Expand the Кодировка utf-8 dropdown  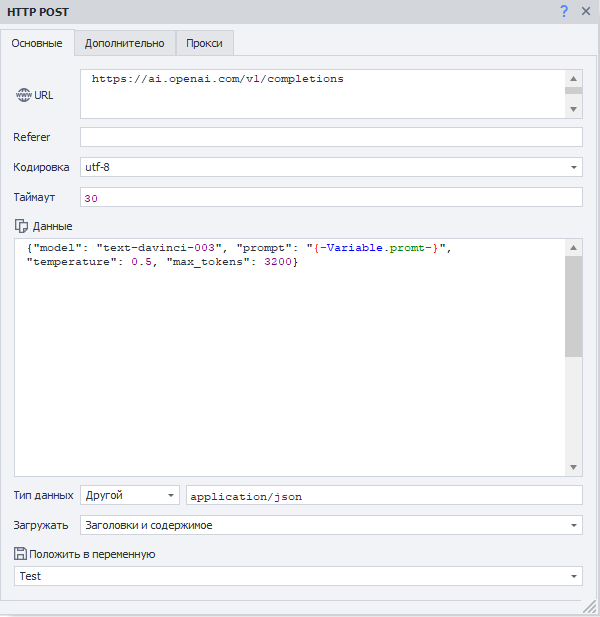point(574,167)
